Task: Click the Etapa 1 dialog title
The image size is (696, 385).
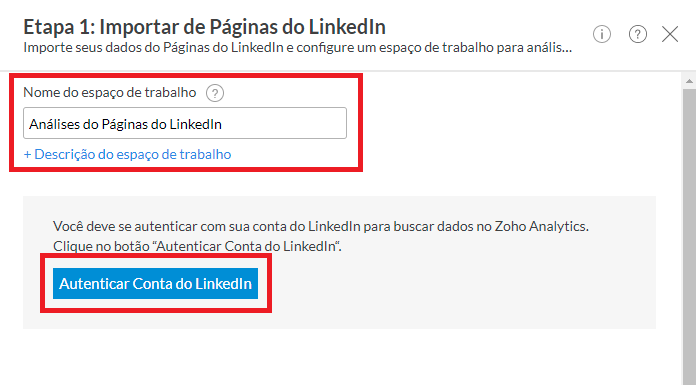Action: point(204,27)
